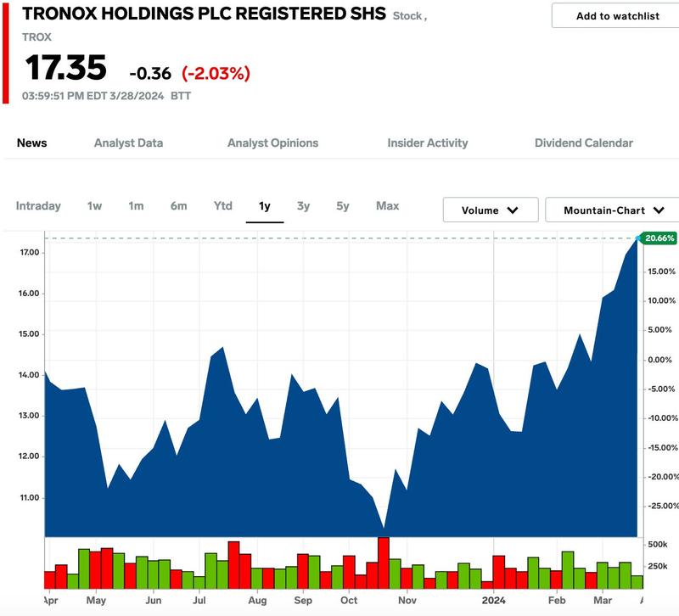679x616 pixels.
Task: Click the Feb label on time axis
Action: tap(557, 601)
